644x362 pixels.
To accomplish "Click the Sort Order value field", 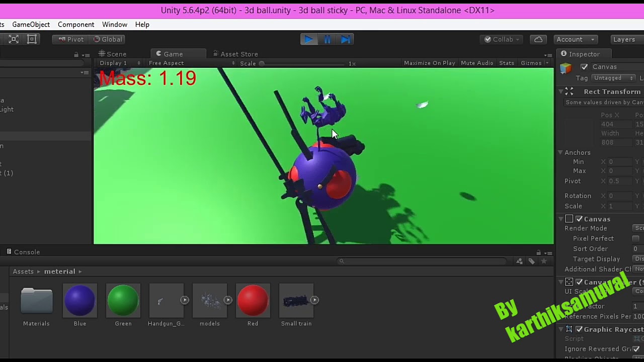I will (x=638, y=249).
